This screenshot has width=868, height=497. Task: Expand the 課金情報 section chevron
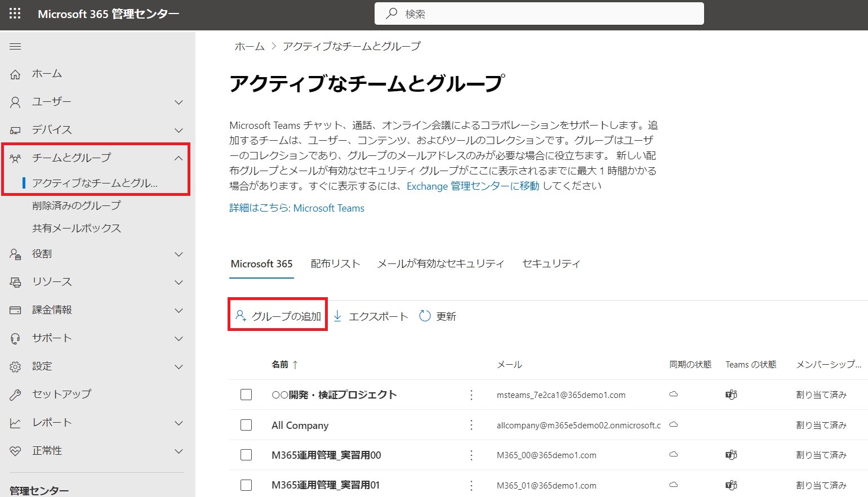pos(179,310)
